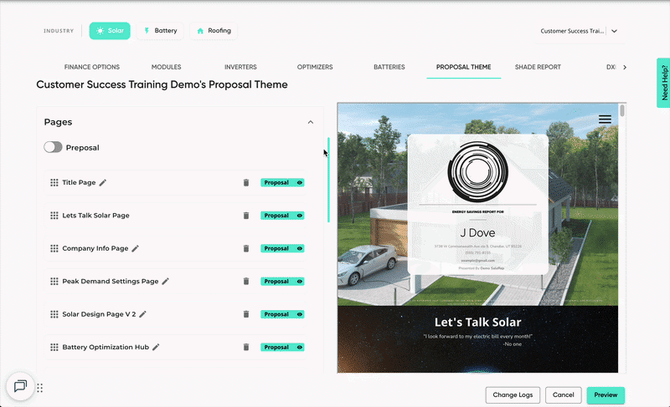670x407 pixels.
Task: Switch to the Optimizers tab
Action: pyautogui.click(x=315, y=67)
